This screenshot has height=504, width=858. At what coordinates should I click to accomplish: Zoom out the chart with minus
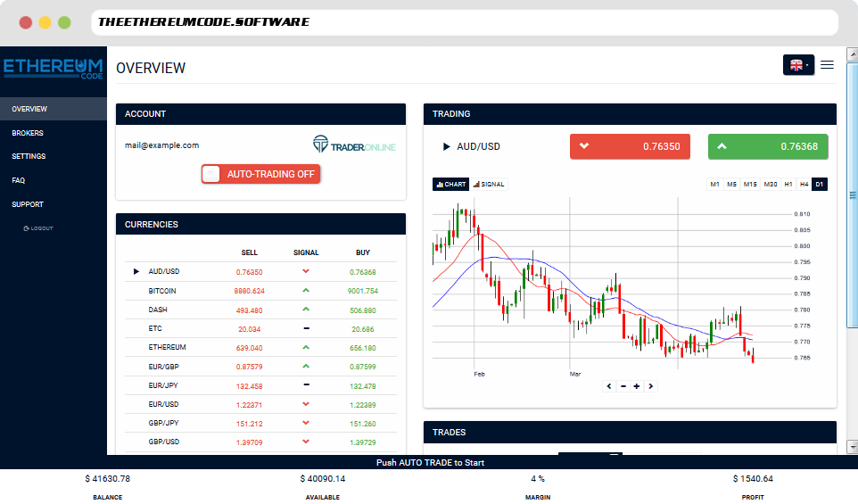pos(623,386)
